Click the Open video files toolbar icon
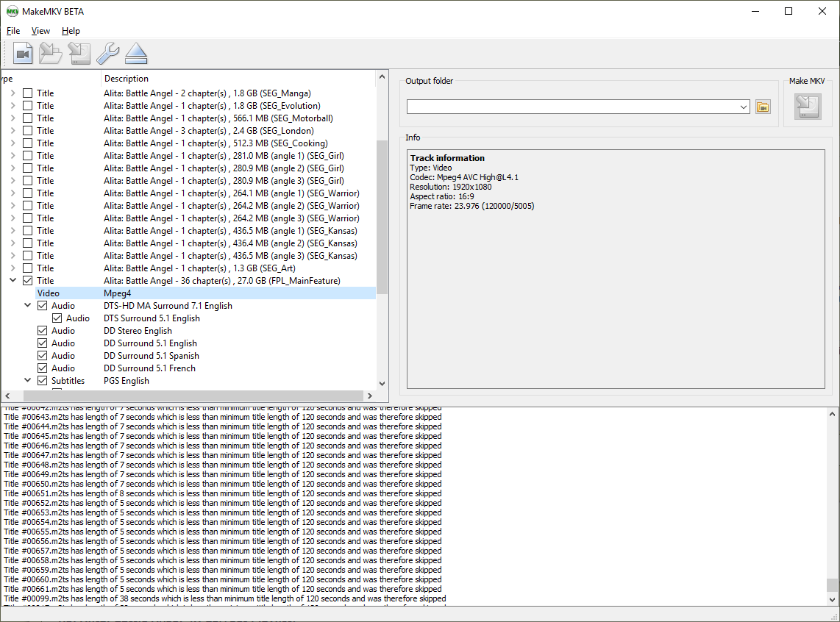 pos(23,53)
